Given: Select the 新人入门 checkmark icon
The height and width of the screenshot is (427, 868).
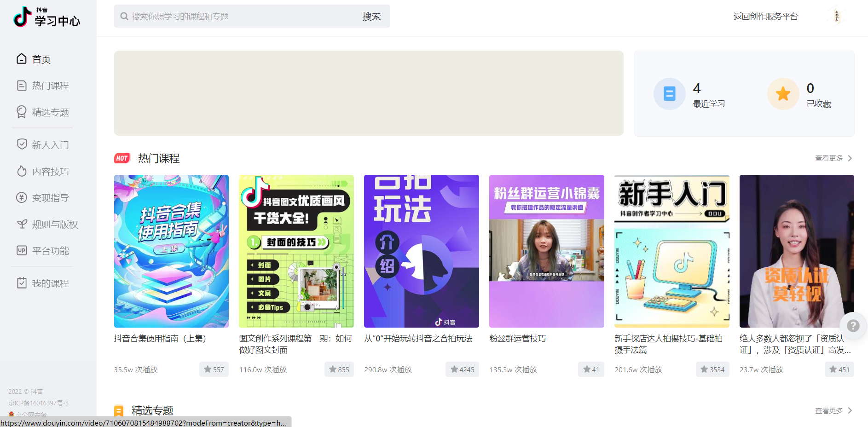Looking at the screenshot, I should coord(21,144).
